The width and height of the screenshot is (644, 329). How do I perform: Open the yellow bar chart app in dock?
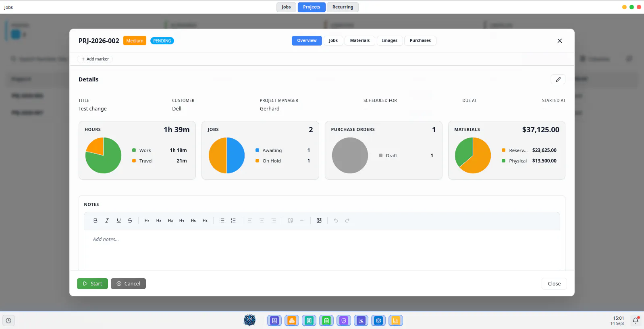(396, 321)
